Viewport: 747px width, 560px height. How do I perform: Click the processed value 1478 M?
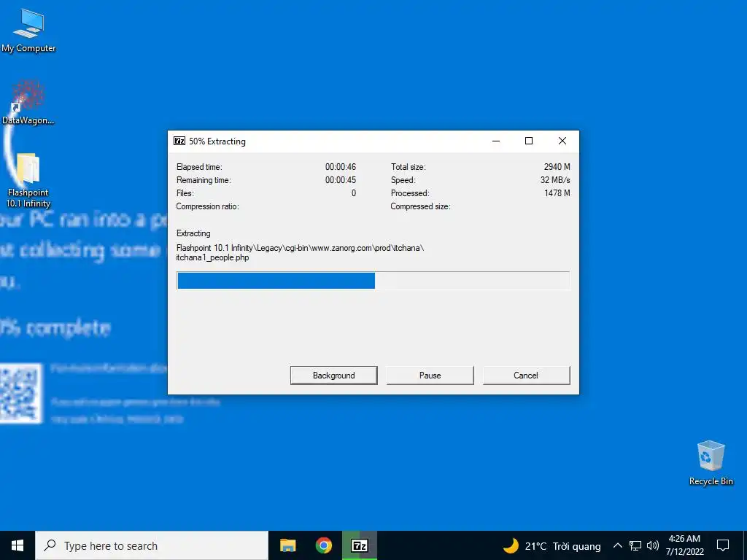point(557,192)
